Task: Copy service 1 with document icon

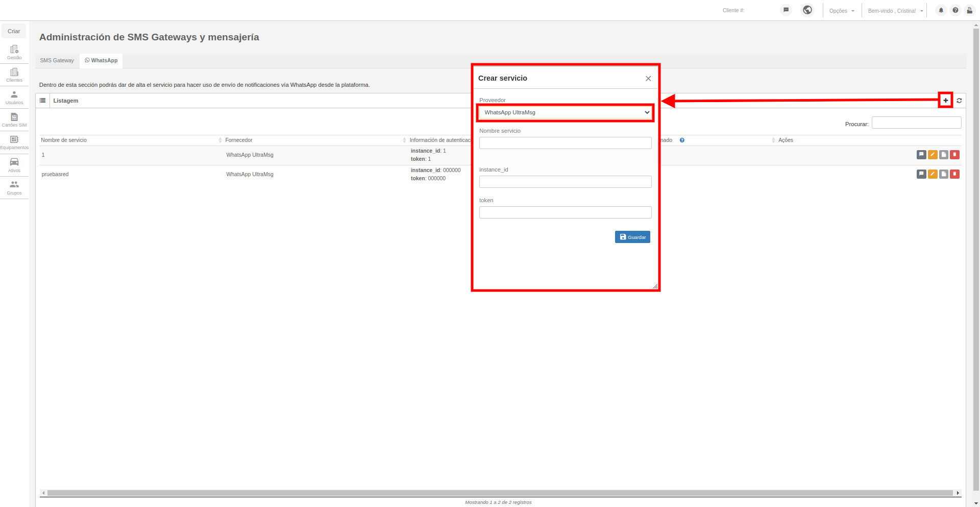Action: point(944,155)
